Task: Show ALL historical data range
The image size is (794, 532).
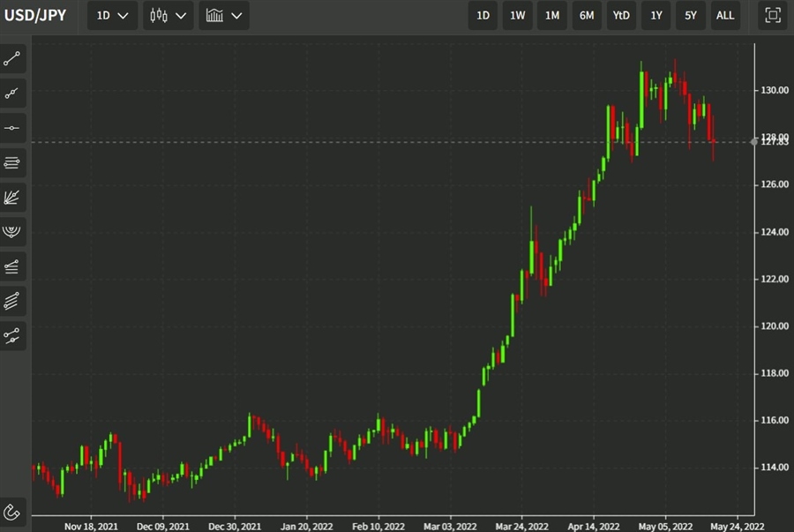Action: pos(724,15)
